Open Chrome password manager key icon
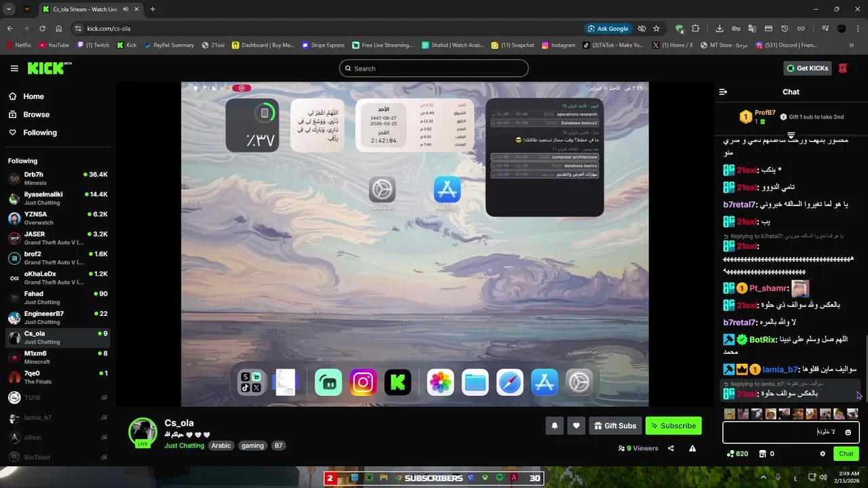The width and height of the screenshot is (868, 488). coord(736,28)
